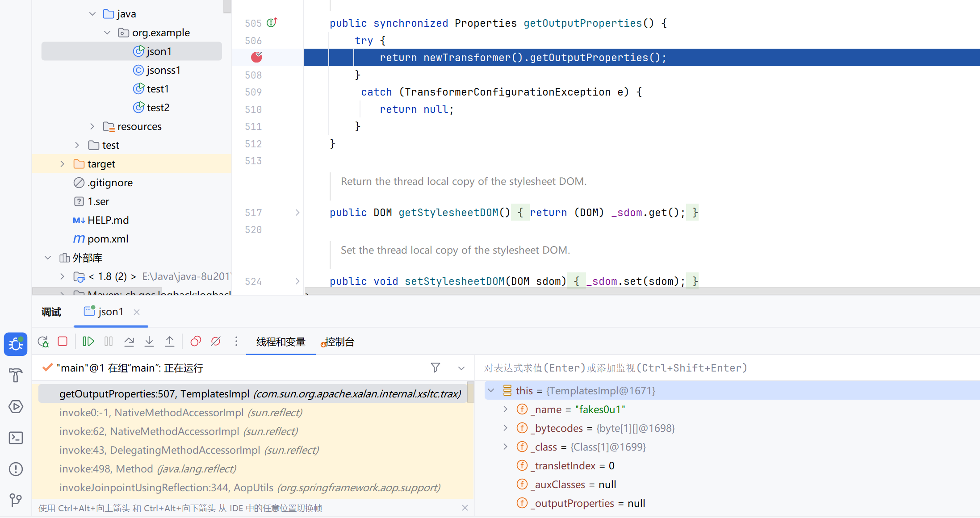Screen dimensions: 980x518
Task: Expand the JDK 1.8 library node
Action: [x=63, y=276]
